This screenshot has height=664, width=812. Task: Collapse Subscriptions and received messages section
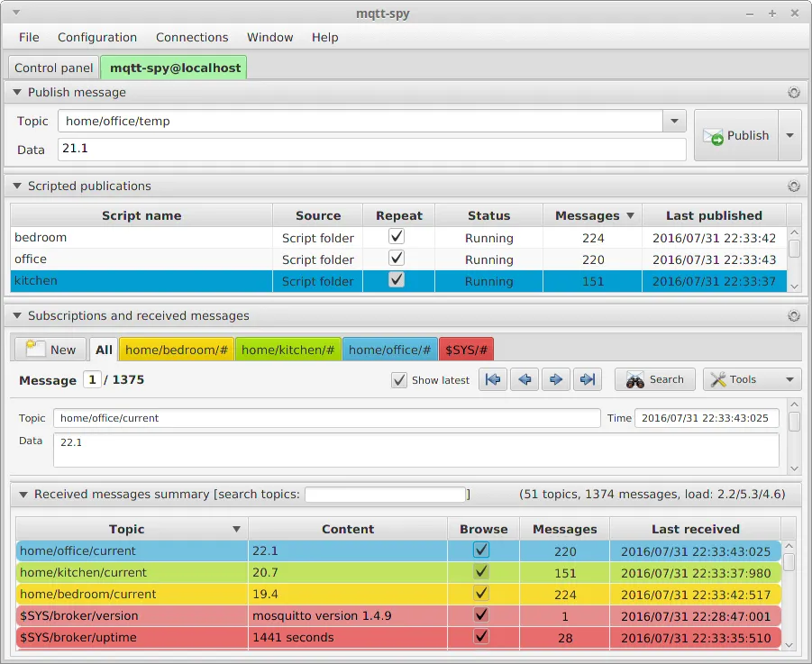pyautogui.click(x=17, y=315)
